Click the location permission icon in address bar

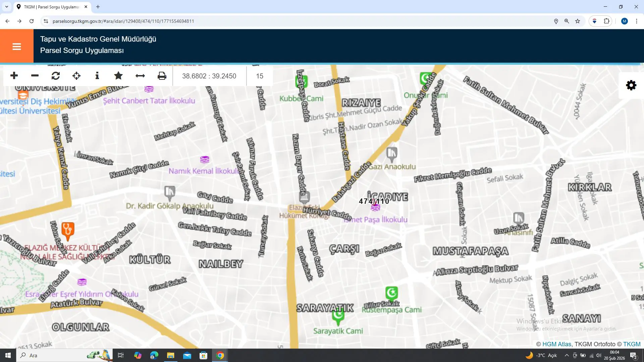556,21
